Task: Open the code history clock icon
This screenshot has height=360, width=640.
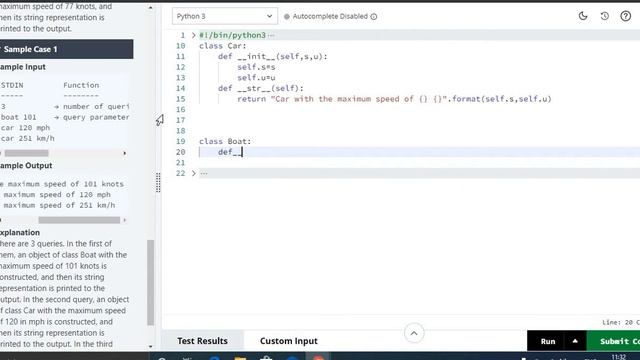Action: click(x=604, y=16)
